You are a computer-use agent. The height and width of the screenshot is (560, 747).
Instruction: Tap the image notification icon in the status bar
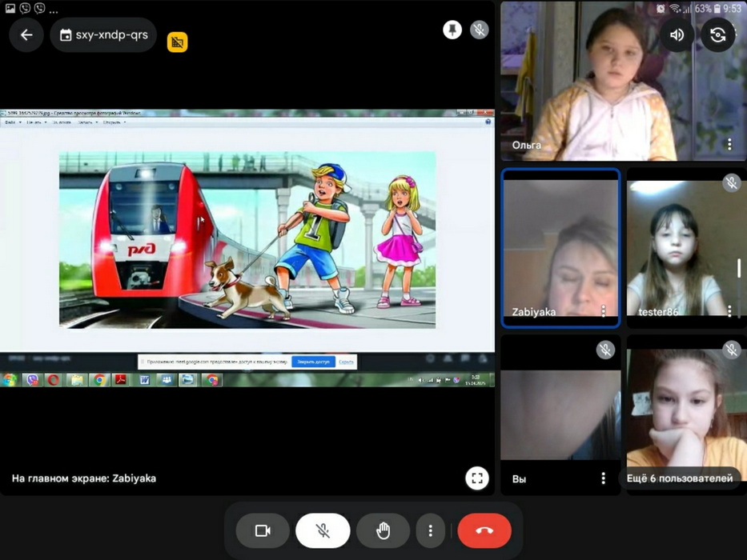pos(10,8)
